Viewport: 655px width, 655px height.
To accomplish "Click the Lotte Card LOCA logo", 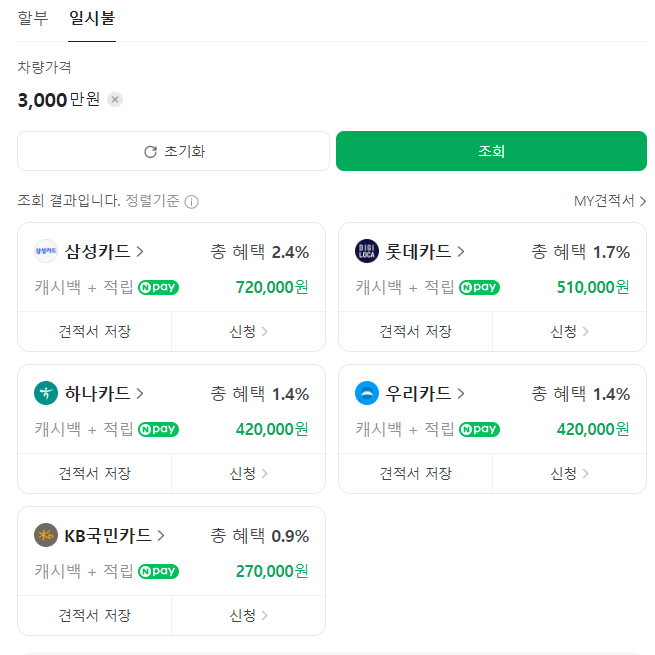I will (x=367, y=251).
